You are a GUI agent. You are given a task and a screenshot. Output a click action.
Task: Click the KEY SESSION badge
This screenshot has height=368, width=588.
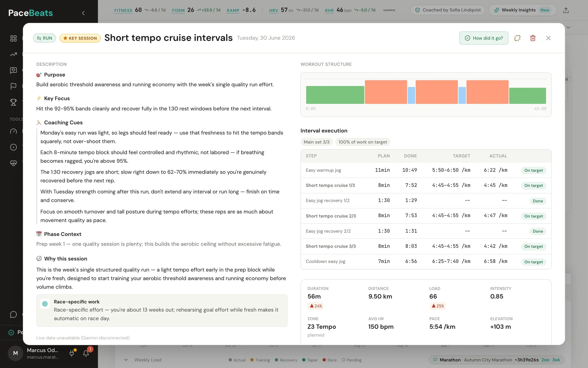tap(80, 38)
